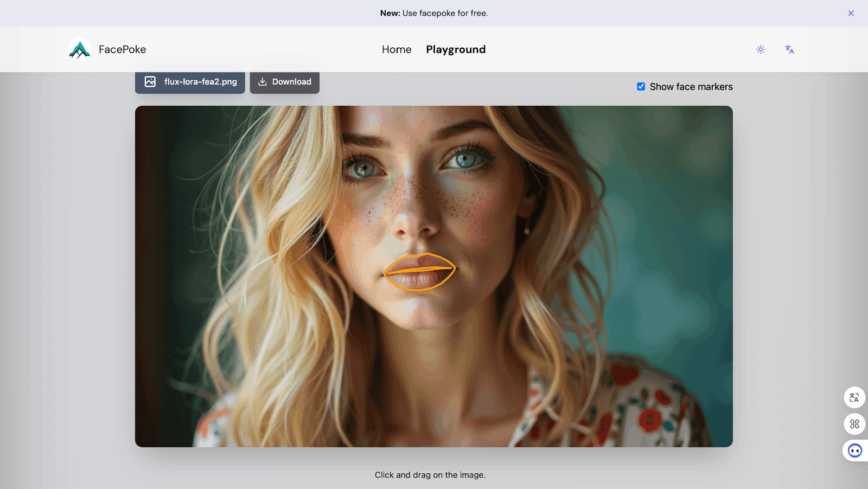The image size is (868, 489).
Task: Click the FacePoke mountain logo
Action: coord(80,49)
